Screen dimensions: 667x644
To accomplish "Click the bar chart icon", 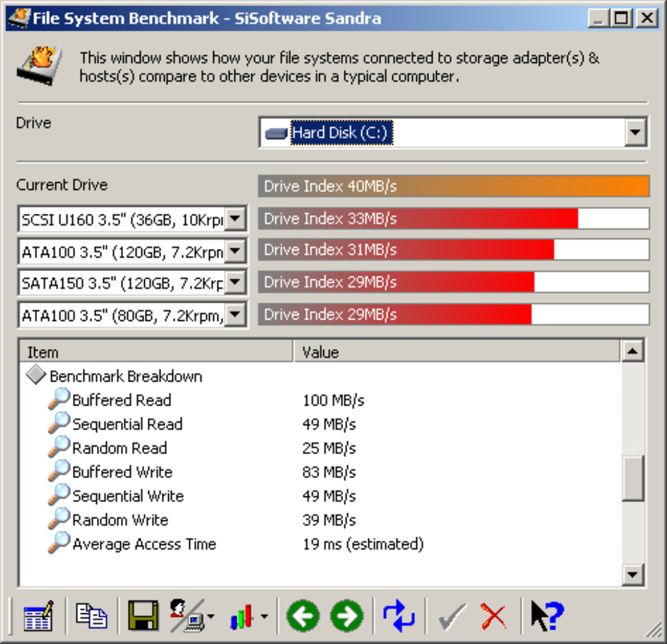I will click(x=242, y=616).
